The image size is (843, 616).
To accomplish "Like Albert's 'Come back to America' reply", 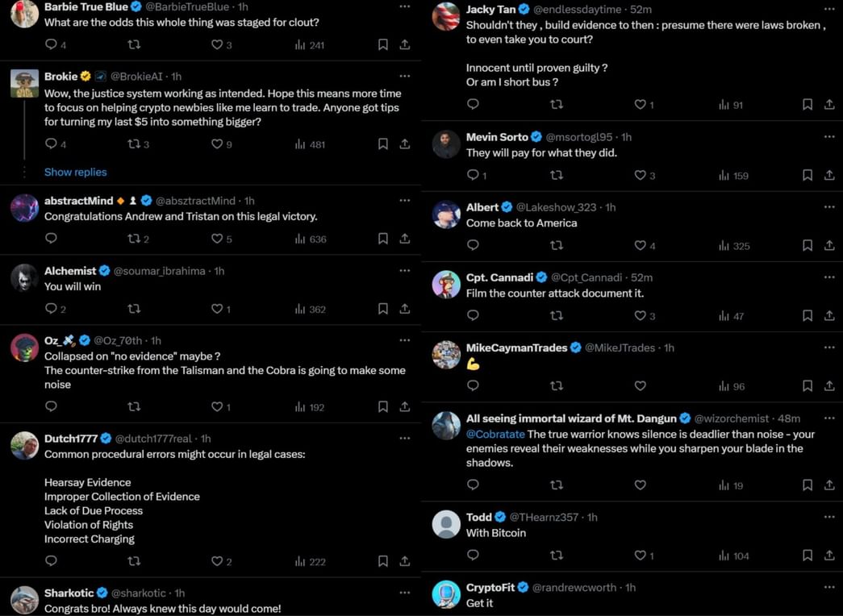I will point(640,246).
